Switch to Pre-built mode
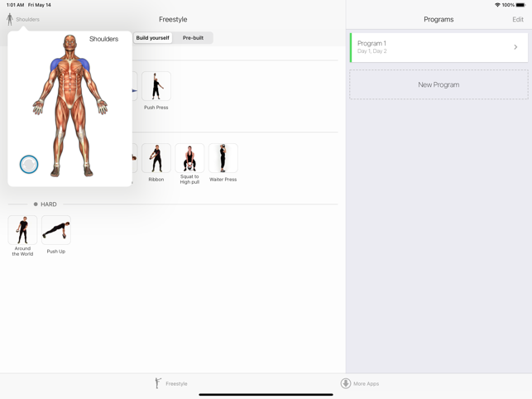532x399 pixels. pyautogui.click(x=193, y=38)
